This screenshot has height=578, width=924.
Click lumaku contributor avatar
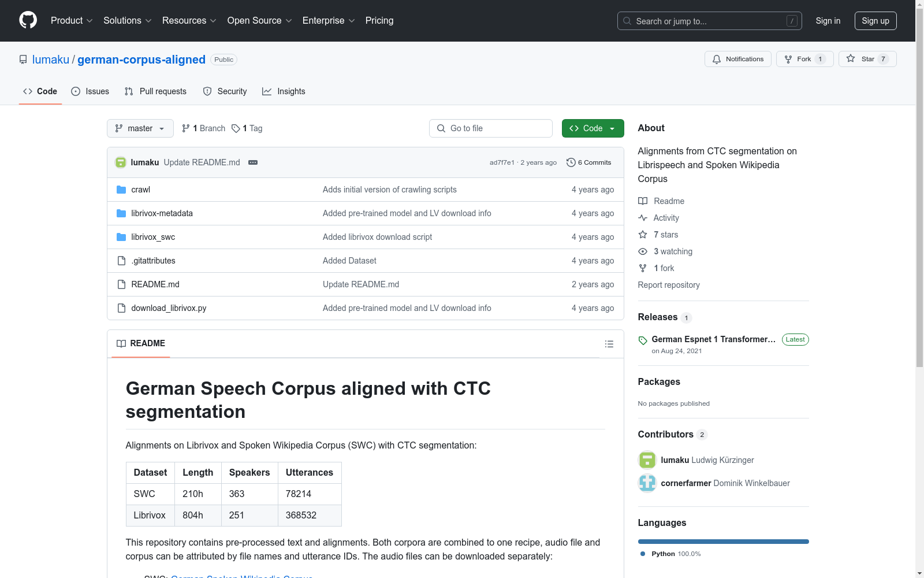click(647, 460)
